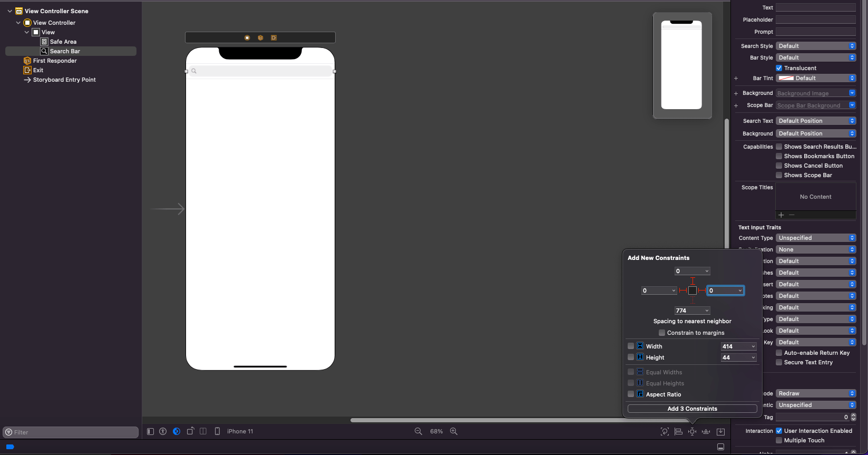
Task: Open accessibility adjustments icon in canvas bar
Action: [163, 431]
